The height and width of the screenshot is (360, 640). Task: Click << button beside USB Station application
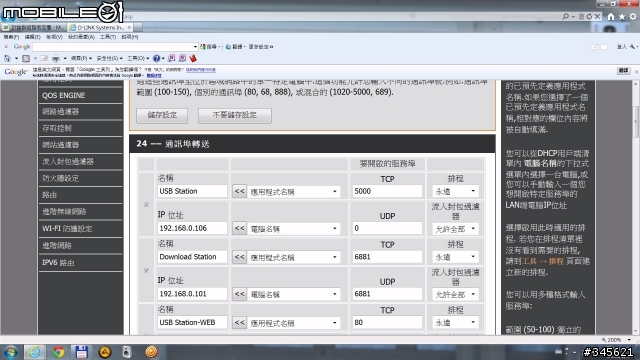tap(239, 191)
